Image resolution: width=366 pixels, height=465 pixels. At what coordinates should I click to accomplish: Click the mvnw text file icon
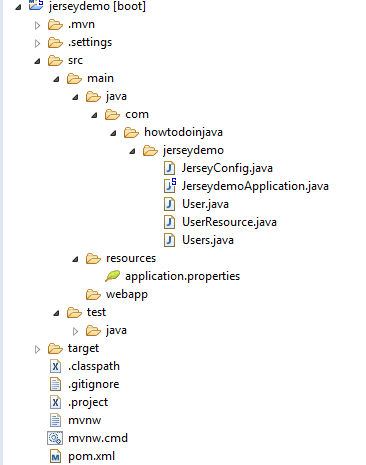(55, 420)
